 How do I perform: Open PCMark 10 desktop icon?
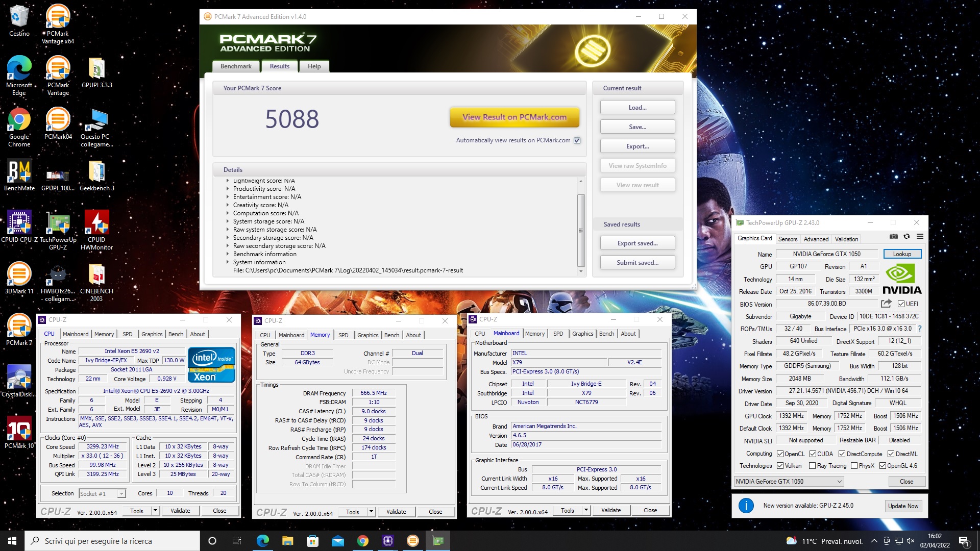tap(19, 433)
